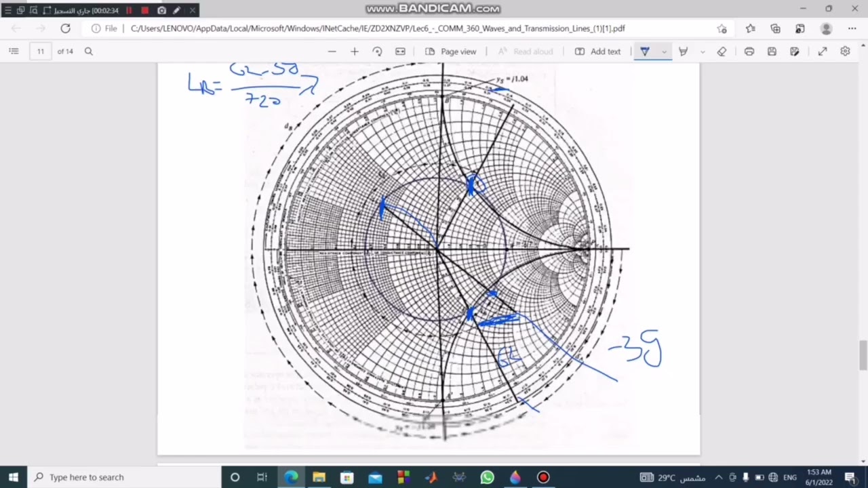This screenshot has width=868, height=488.
Task: Open network internet status icon
Action: tap(773, 477)
